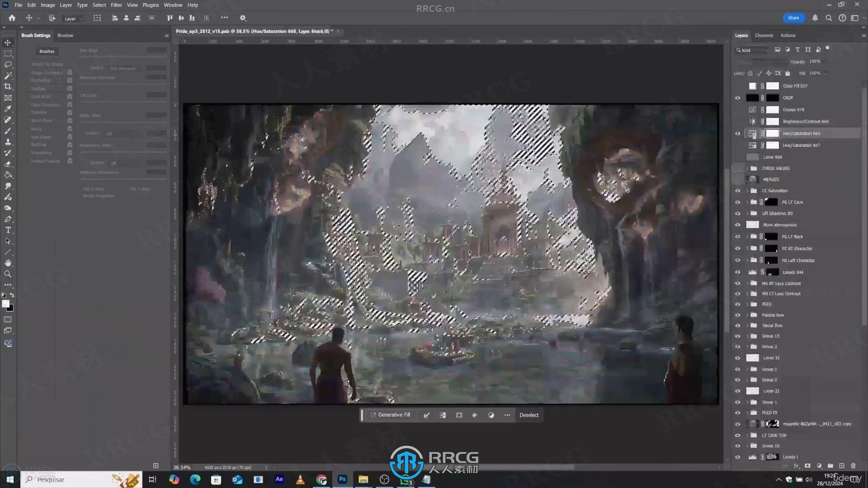Select the Spot Healing Brush tool
The image size is (868, 488).
[x=8, y=120]
